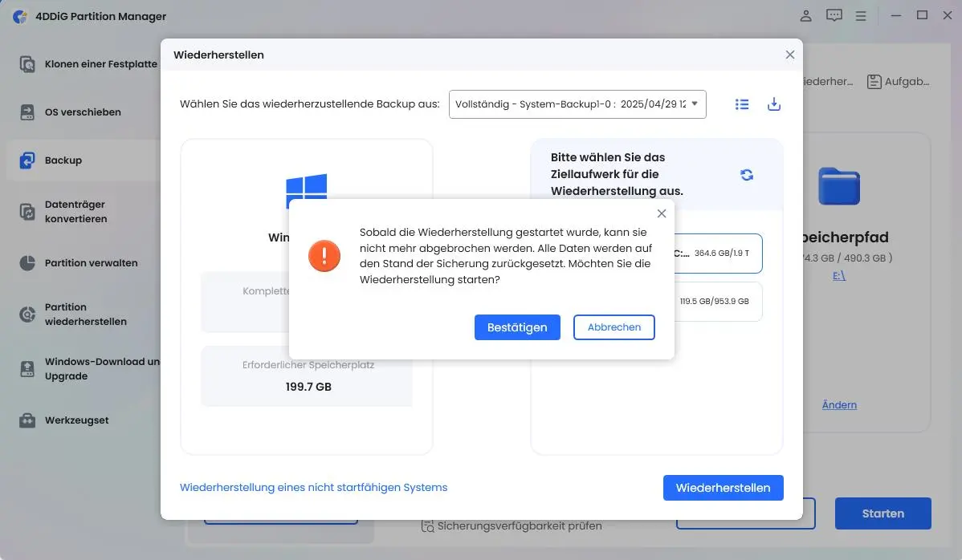Click the Ändern link
The image size is (962, 560).
tap(838, 405)
